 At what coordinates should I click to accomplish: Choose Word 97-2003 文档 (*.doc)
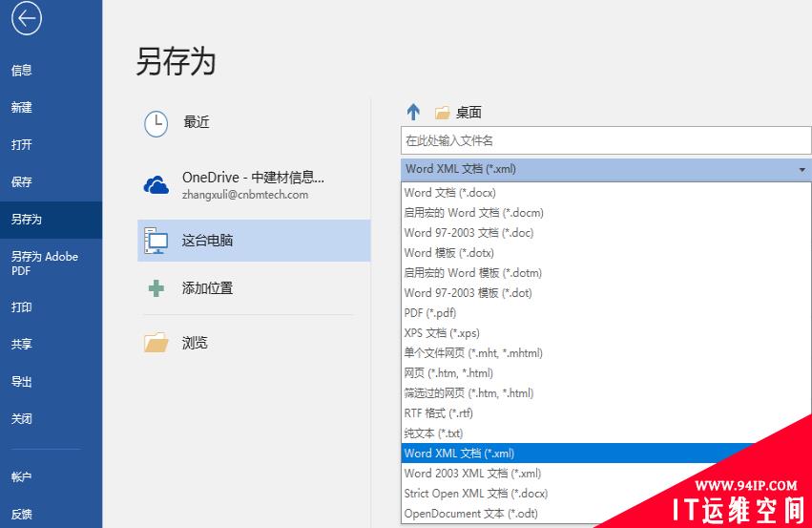click(606, 233)
